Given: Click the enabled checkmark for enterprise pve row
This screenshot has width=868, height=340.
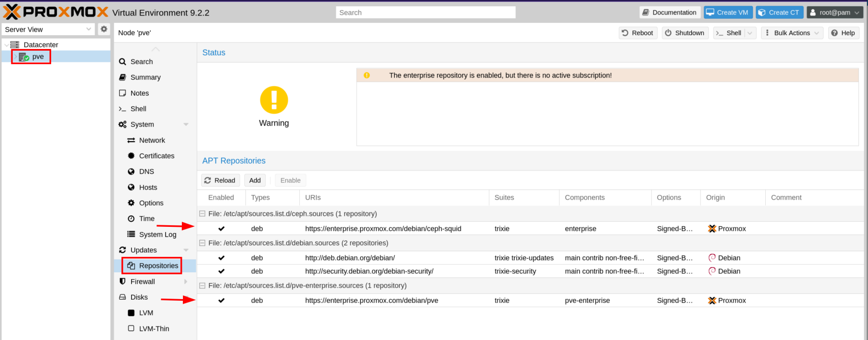Looking at the screenshot, I should (221, 301).
